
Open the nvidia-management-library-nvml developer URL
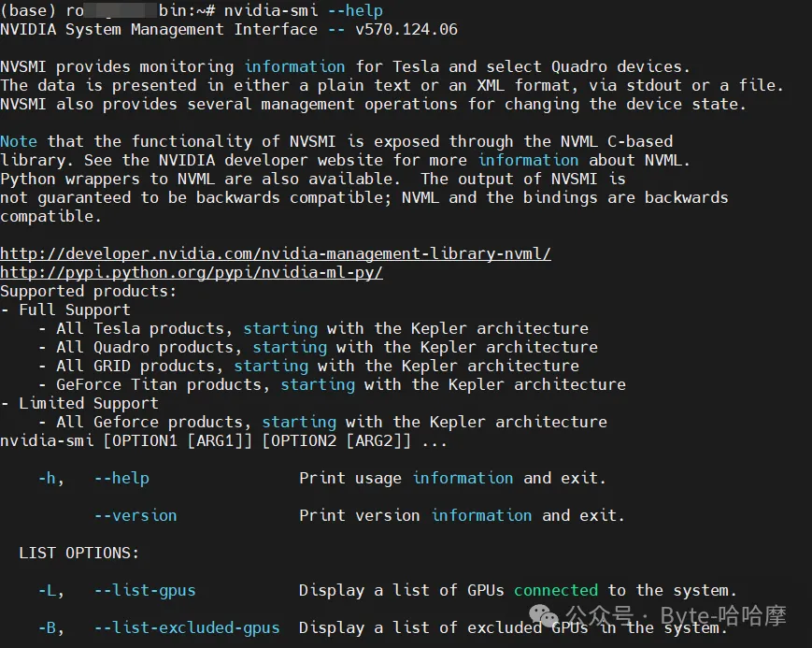coord(276,253)
